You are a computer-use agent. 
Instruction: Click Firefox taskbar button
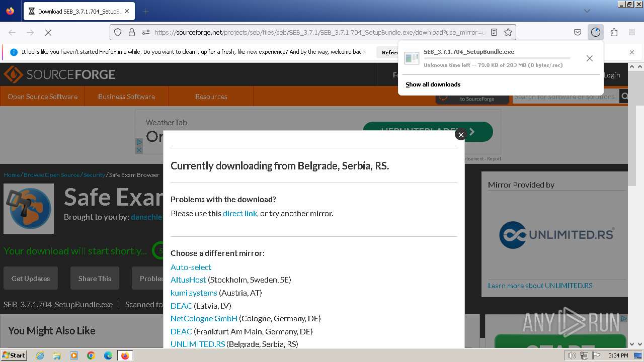(x=125, y=355)
